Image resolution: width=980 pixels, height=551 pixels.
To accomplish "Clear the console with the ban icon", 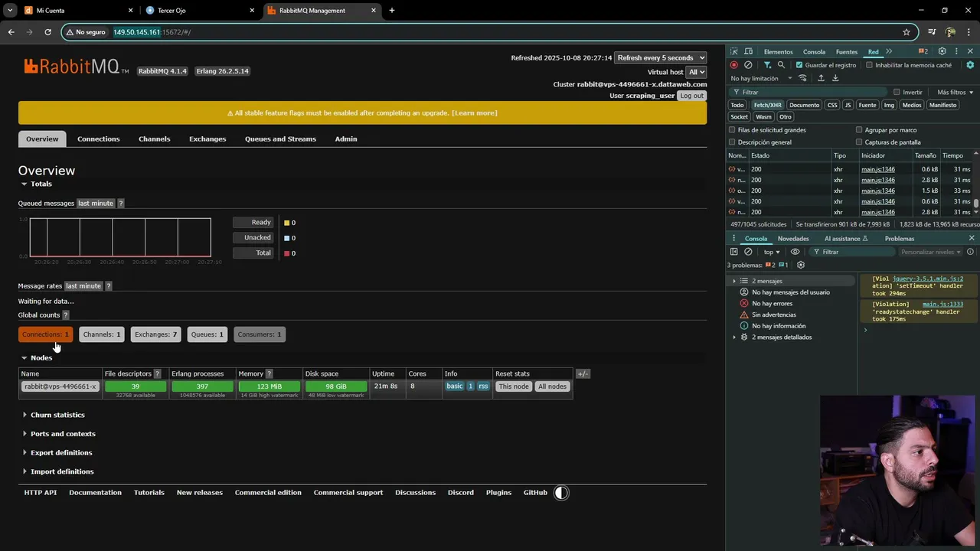I will pos(748,252).
